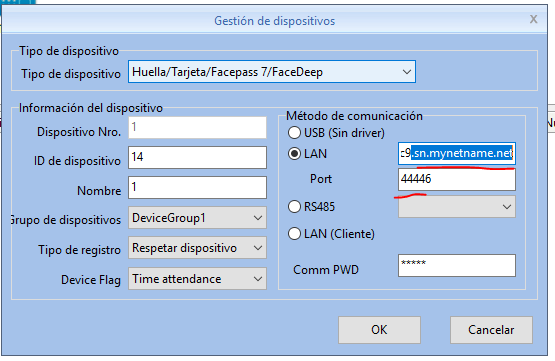Click the Información del dispositivo group title
The image size is (555, 361).
(91, 108)
